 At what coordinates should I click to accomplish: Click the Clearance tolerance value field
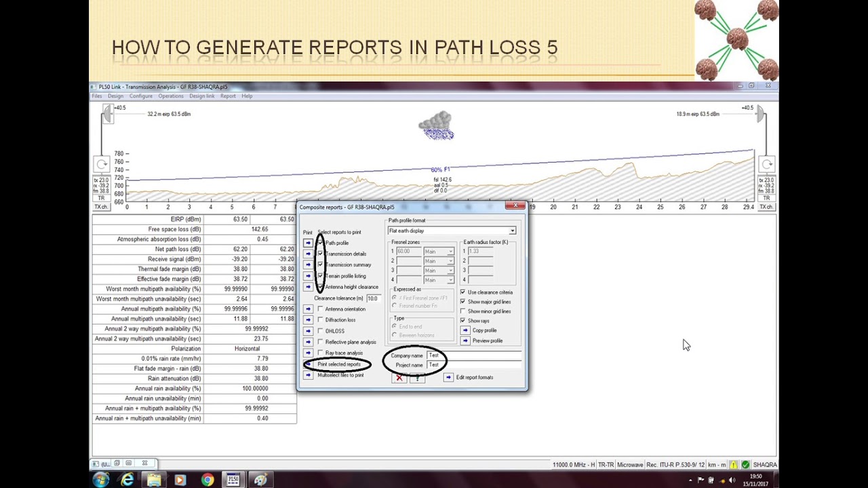[x=372, y=298]
